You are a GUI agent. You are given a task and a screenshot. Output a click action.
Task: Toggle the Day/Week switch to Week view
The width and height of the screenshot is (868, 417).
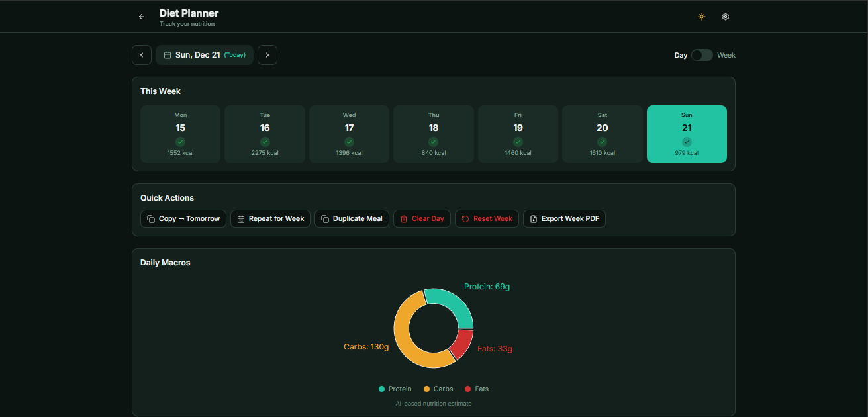pos(702,55)
